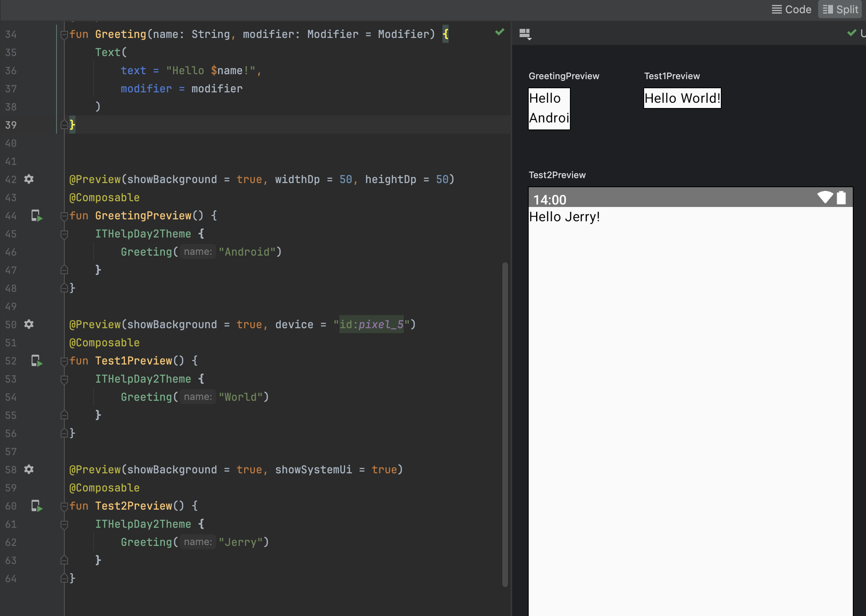The height and width of the screenshot is (616, 866).
Task: Run GreetingPreview using its gutter run icon
Action: 37,216
